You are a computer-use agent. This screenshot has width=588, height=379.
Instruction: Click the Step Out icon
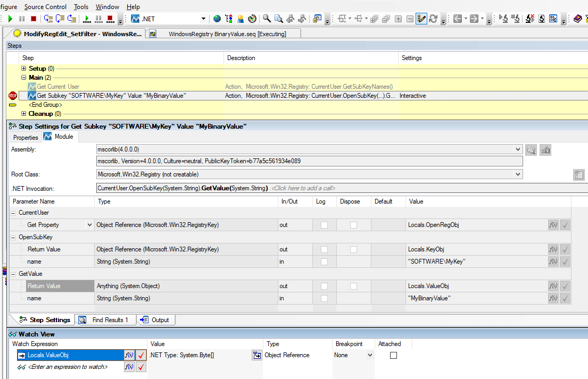(72, 19)
